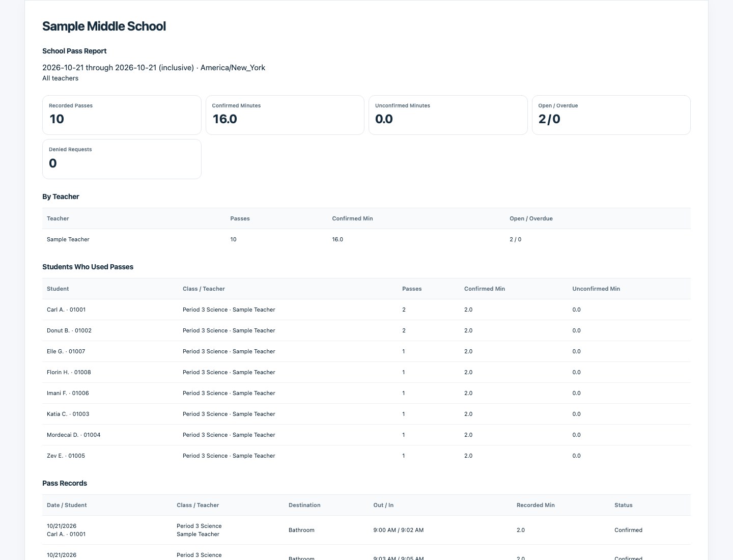
Task: Click the Students Who Used Passes heading
Action: tap(88, 267)
